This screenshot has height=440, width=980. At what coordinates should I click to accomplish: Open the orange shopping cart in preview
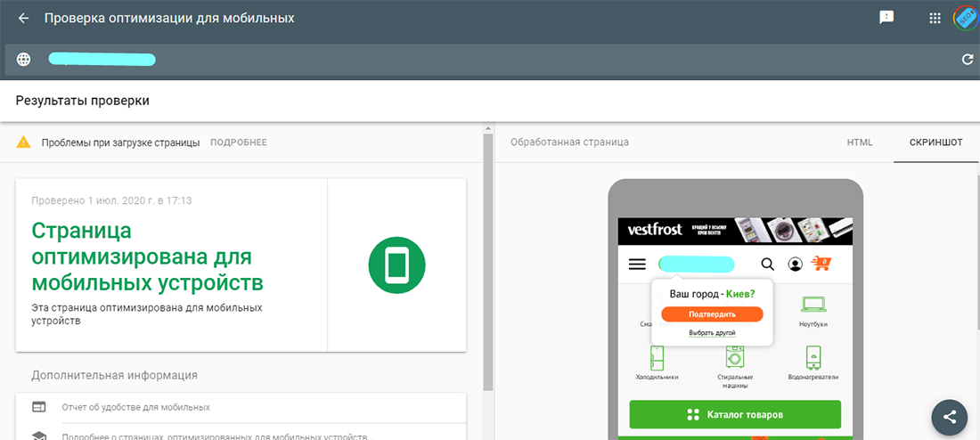821,264
